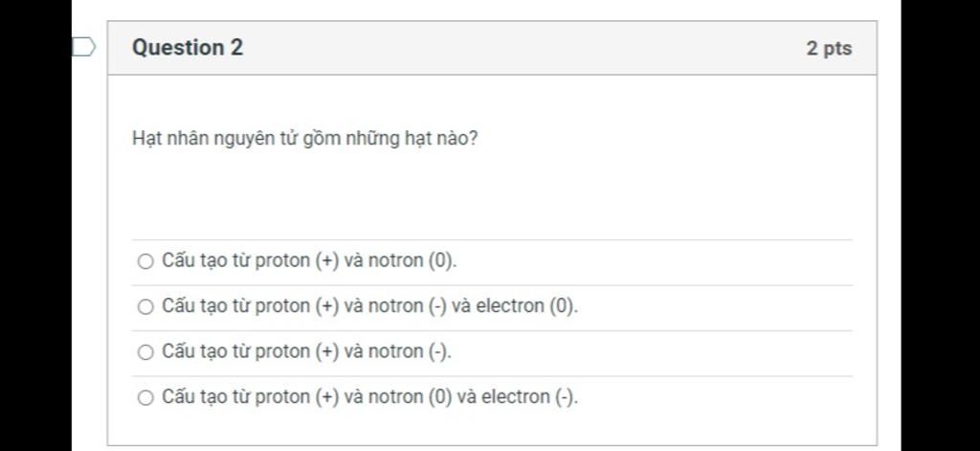Click answer text ending "và electron (0)."
Viewport: 980px width, 451px height.
click(x=369, y=306)
